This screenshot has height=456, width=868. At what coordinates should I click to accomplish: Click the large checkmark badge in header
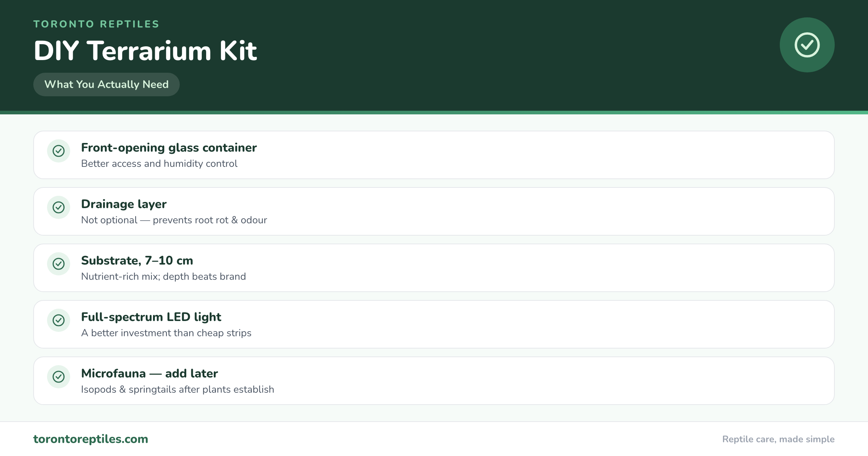click(807, 45)
